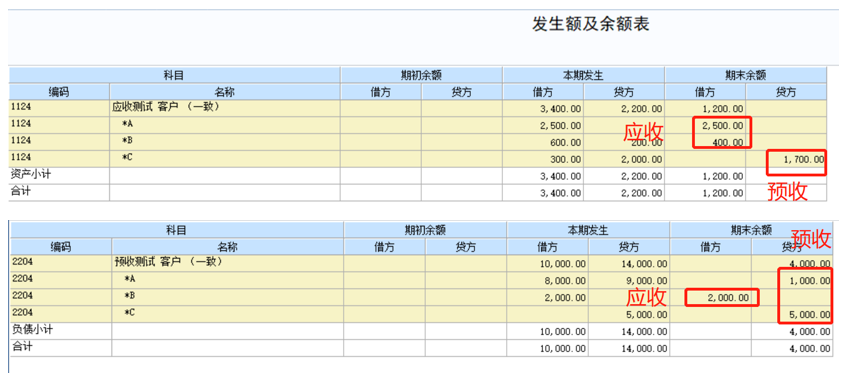Click the 本期发生 header of the 2204 table
The height and width of the screenshot is (373, 841).
(588, 230)
